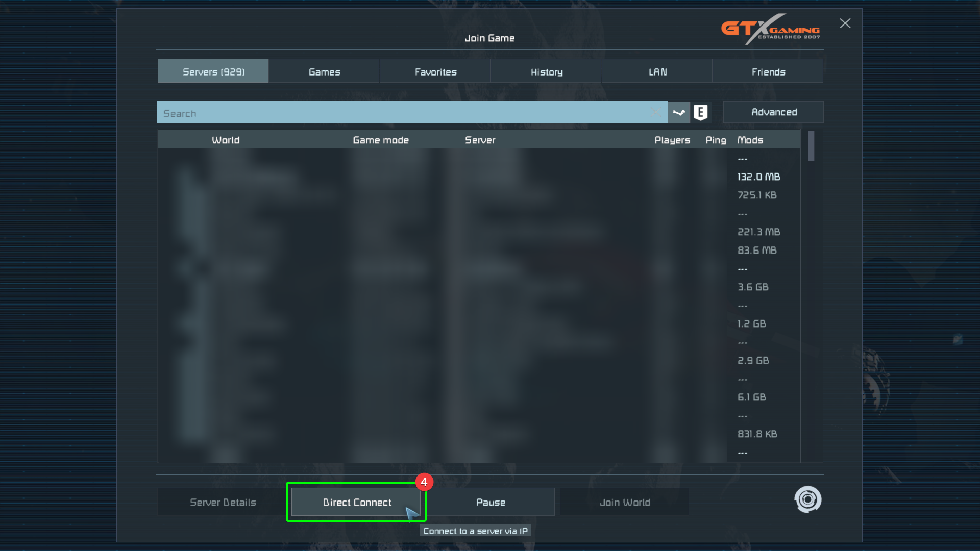
Task: Open the Friends tab
Action: [768, 71]
